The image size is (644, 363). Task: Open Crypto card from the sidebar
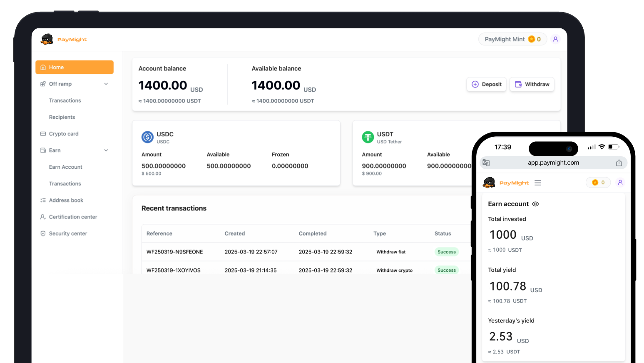coord(64,134)
